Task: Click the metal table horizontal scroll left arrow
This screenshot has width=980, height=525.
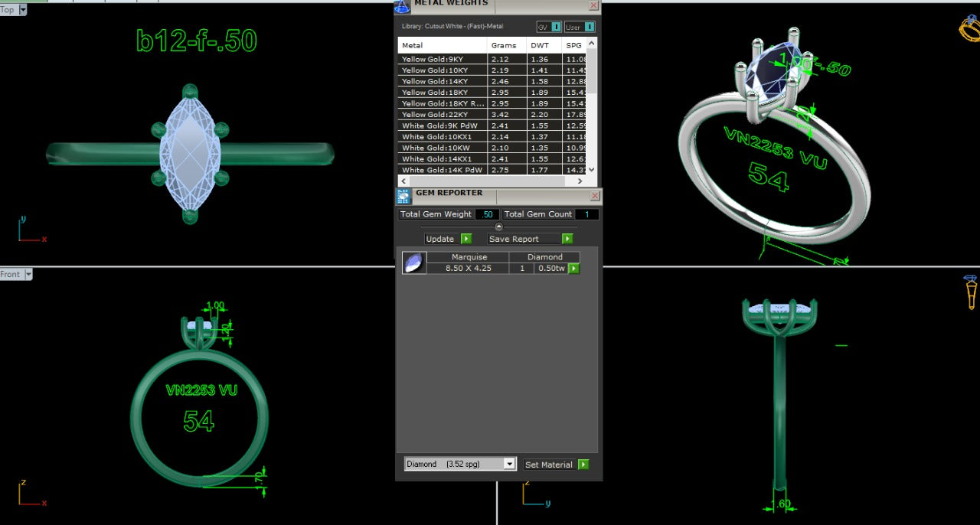Action: click(404, 181)
